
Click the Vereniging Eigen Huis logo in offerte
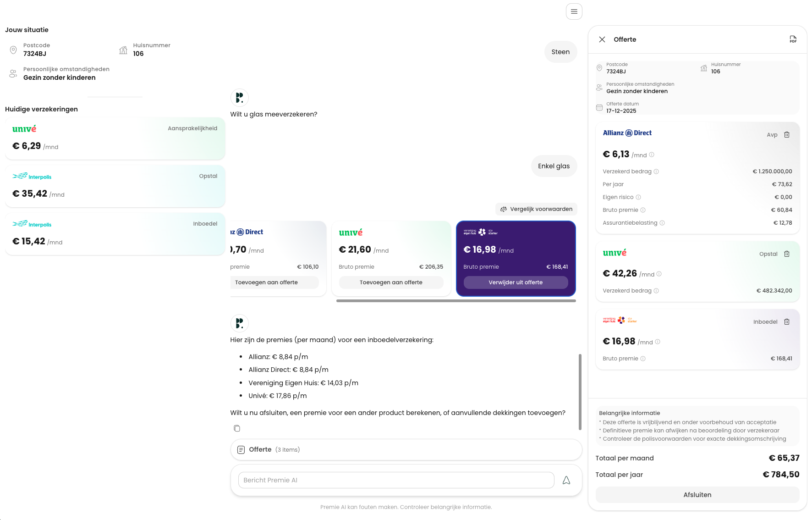tap(620, 320)
